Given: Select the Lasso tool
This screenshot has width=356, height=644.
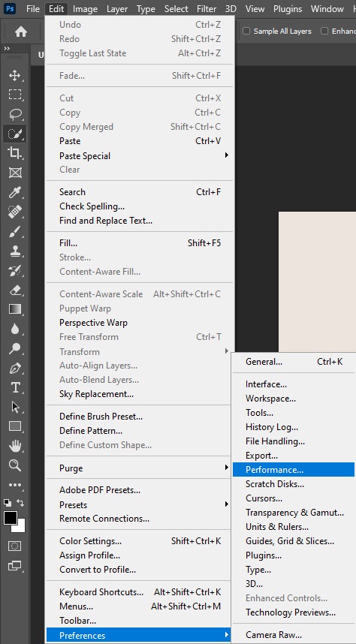Looking at the screenshot, I should [x=15, y=114].
